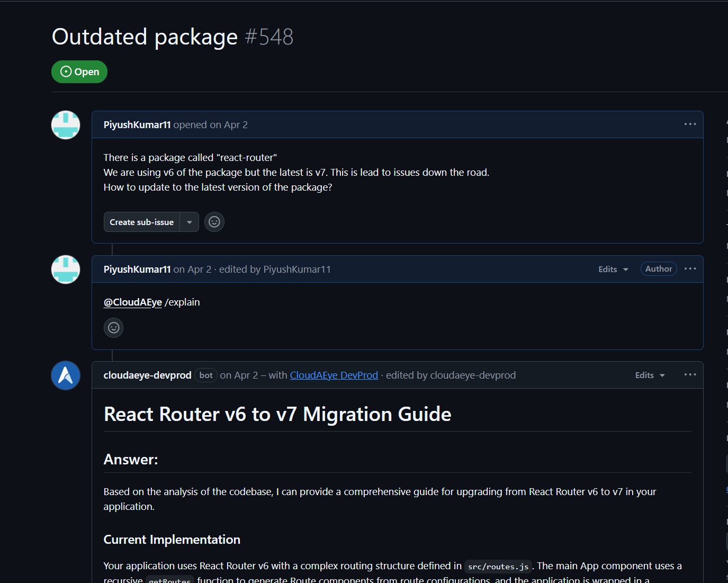728x583 pixels.
Task: Click the cloudaeye-devprod bot avatar icon
Action: click(66, 375)
